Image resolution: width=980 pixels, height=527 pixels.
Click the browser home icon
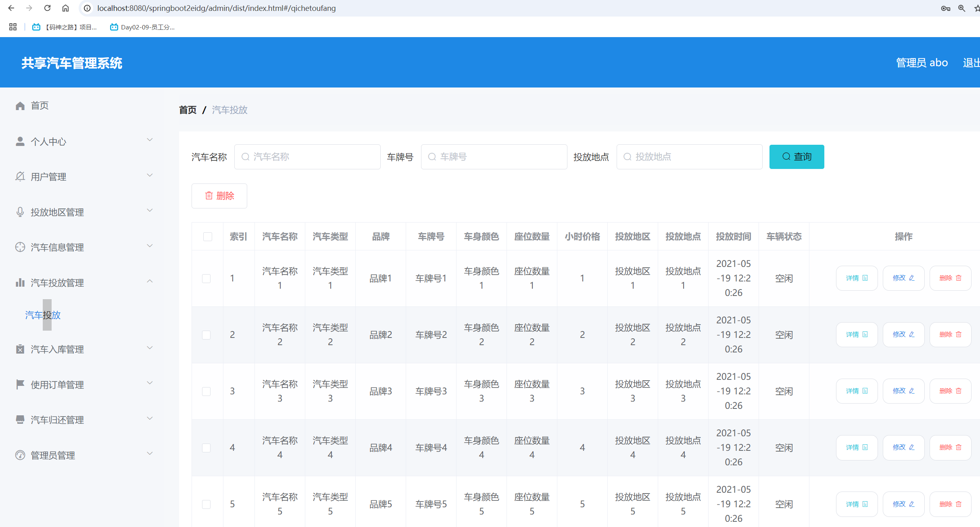pos(65,8)
